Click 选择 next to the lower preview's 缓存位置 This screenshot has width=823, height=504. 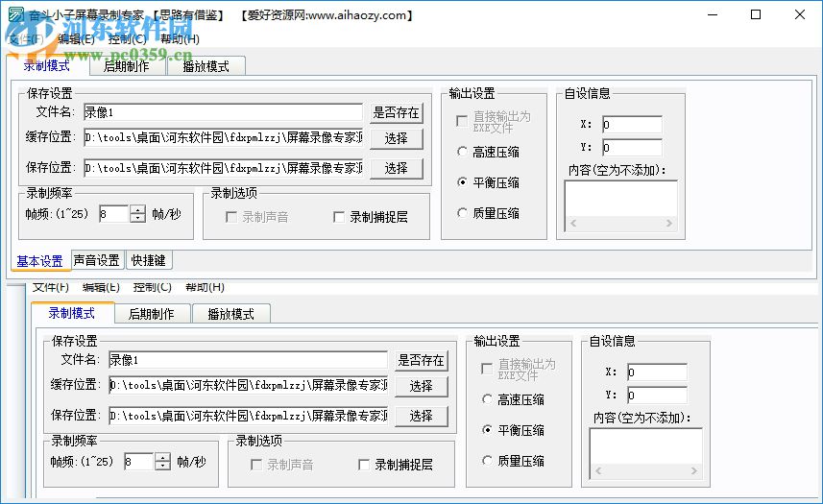pos(422,386)
